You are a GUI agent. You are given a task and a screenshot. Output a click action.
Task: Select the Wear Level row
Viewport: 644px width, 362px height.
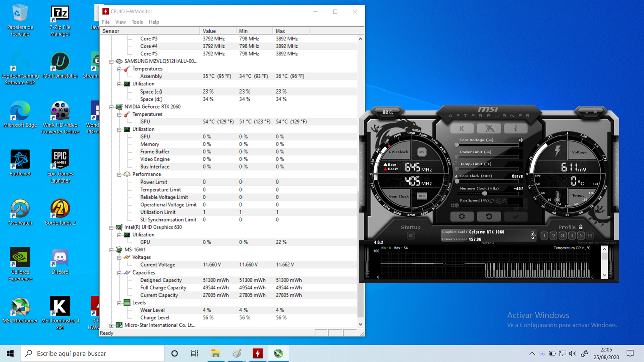click(x=228, y=310)
